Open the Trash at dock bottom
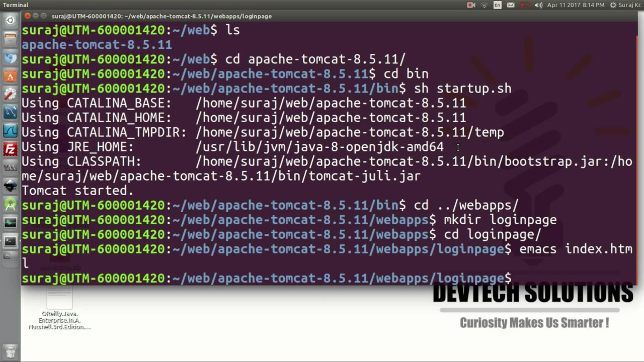 click(10, 350)
